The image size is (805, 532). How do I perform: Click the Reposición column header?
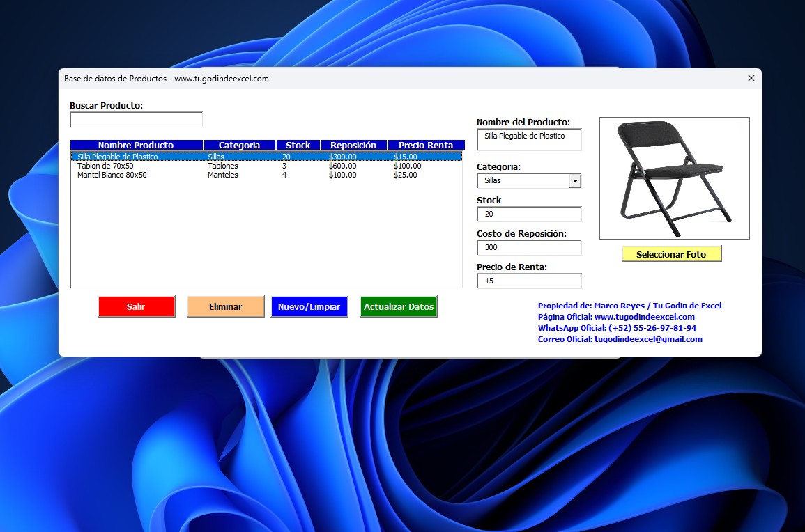[x=353, y=145]
